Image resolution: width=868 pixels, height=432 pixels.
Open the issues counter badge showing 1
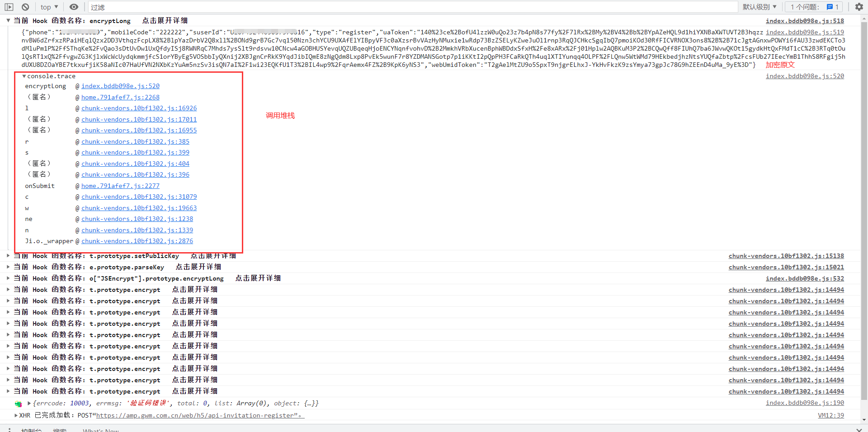pos(814,7)
